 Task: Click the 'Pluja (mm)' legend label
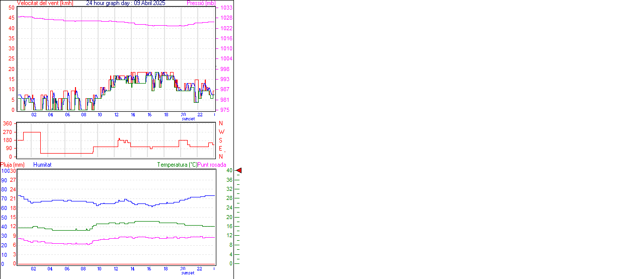pos(13,165)
